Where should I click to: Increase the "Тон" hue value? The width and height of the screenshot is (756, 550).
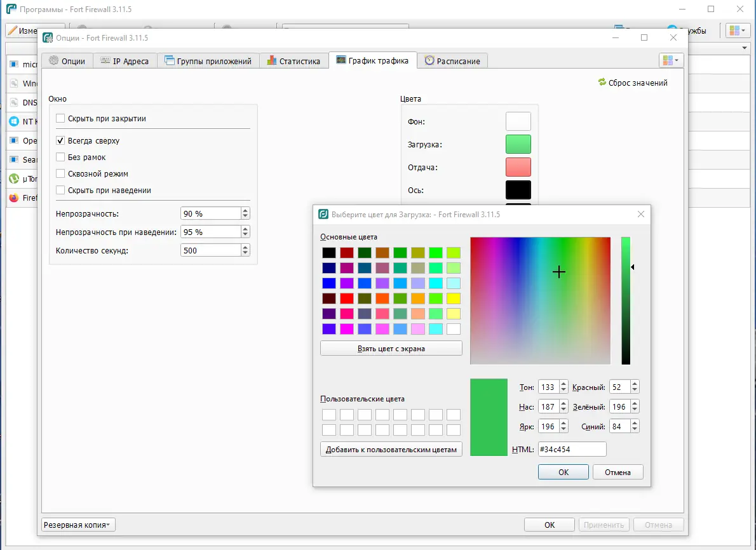563,384
